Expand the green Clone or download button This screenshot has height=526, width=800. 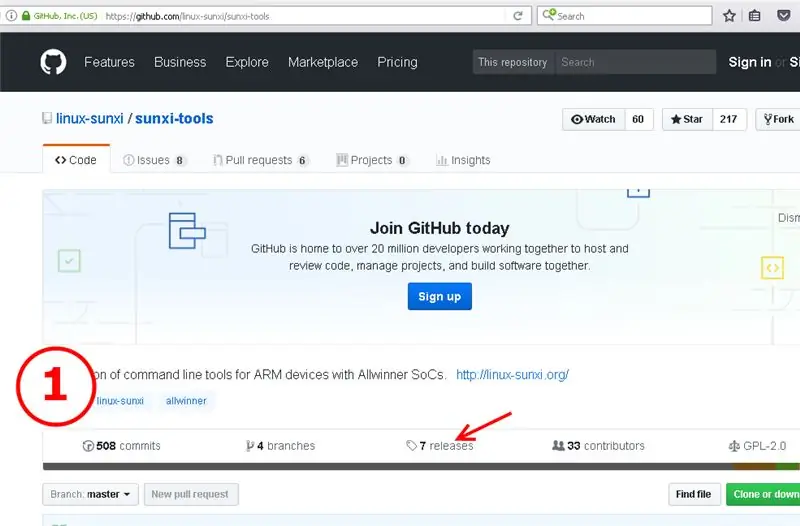(x=763, y=494)
